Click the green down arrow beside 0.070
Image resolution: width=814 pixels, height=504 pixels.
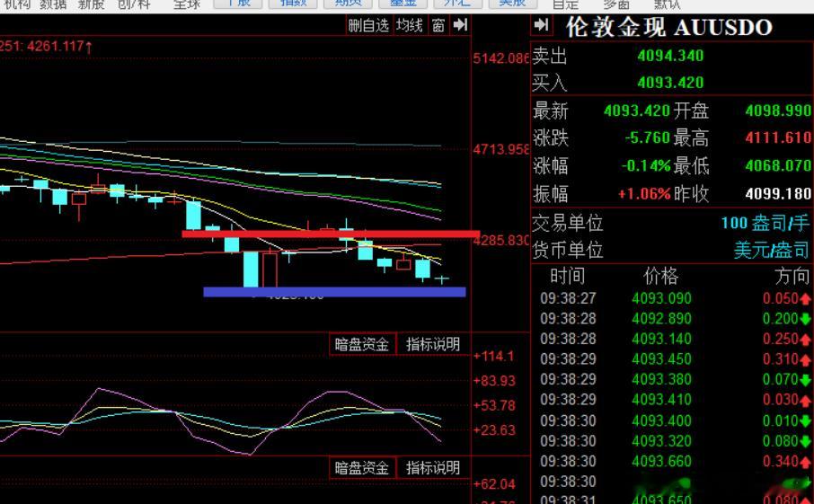coord(806,380)
